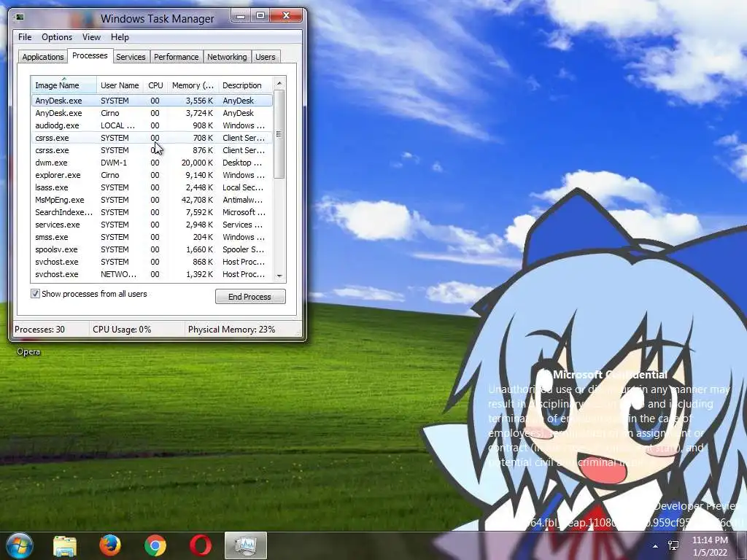The width and height of the screenshot is (747, 560).
Task: Select the Processes tab
Action: click(90, 55)
